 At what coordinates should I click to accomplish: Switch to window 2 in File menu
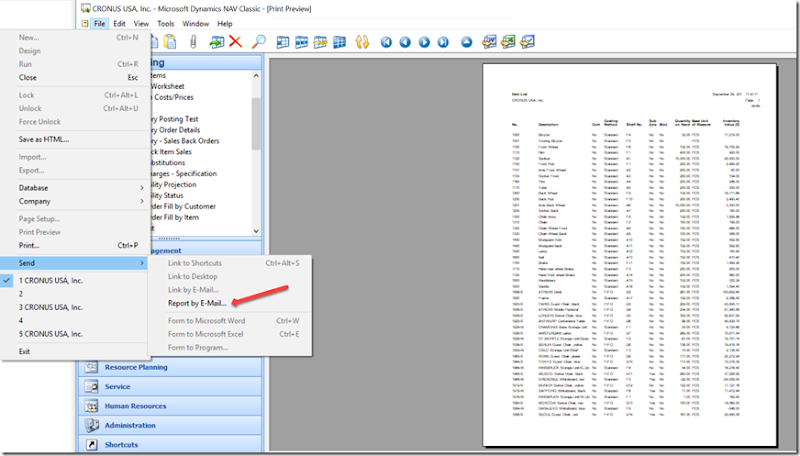[x=75, y=294]
